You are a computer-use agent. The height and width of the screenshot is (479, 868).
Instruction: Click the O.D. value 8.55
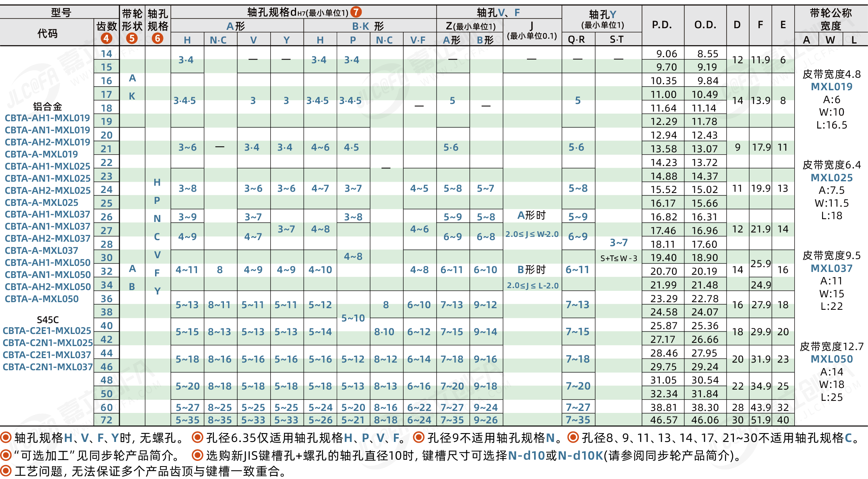point(708,54)
